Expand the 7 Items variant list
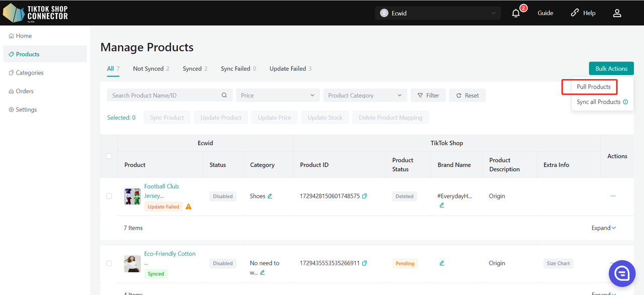This screenshot has height=295, width=644. tap(604, 228)
